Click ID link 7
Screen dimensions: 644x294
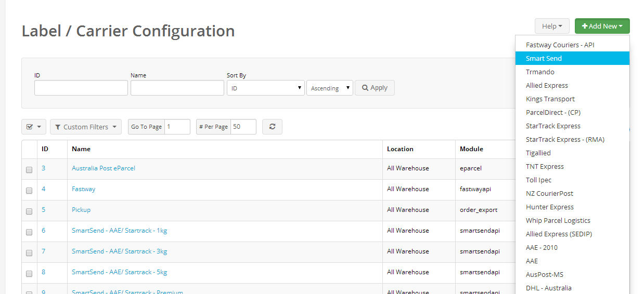click(44, 251)
